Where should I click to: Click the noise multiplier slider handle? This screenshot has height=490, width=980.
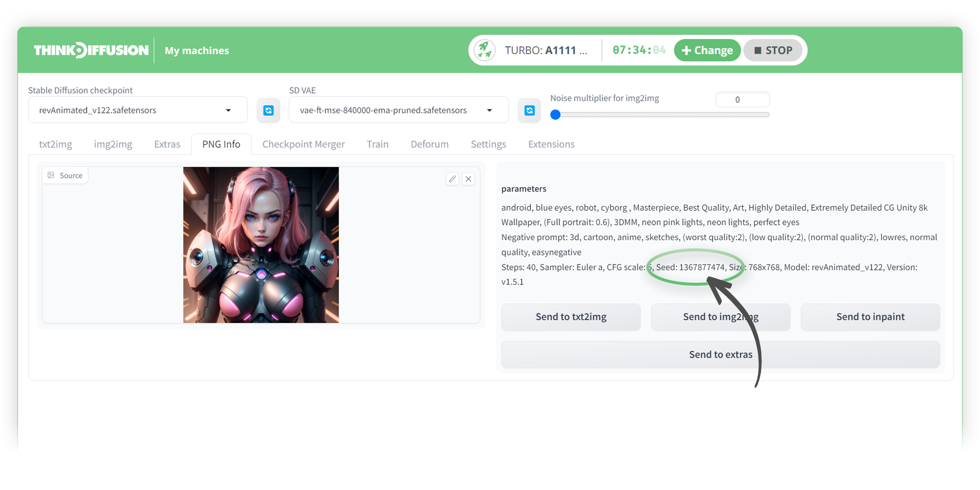pos(555,115)
